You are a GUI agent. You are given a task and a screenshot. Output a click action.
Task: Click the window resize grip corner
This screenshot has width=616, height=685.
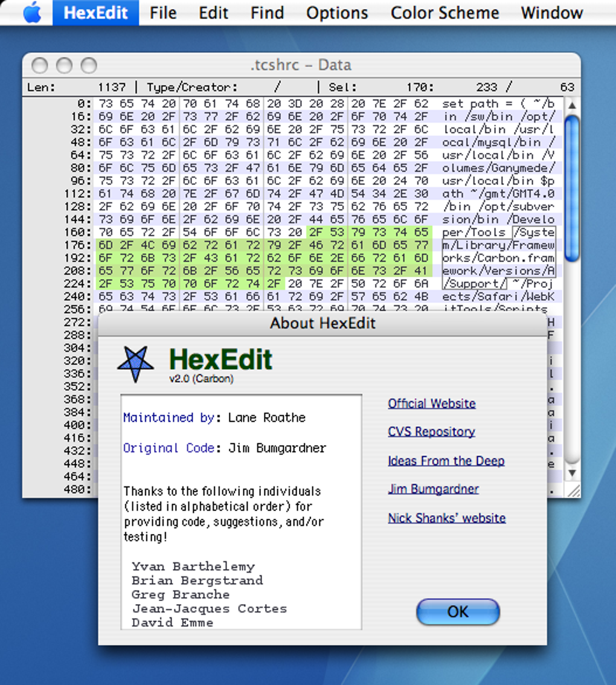(573, 490)
